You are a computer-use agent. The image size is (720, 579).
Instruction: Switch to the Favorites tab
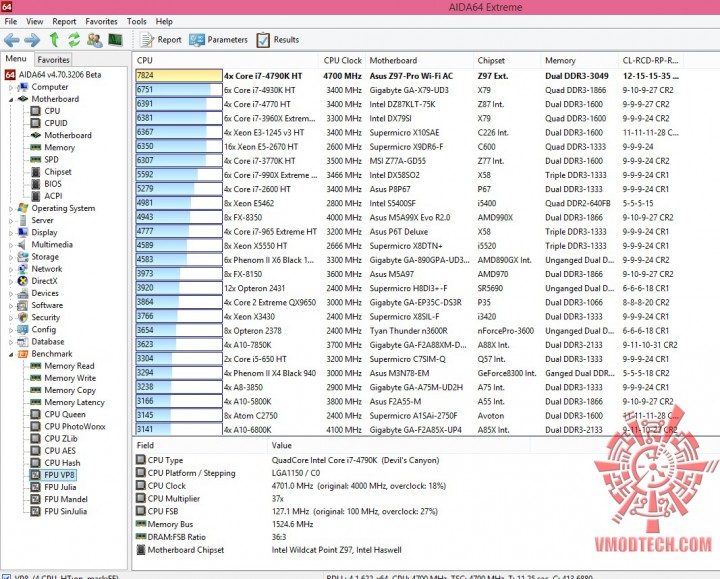53,60
